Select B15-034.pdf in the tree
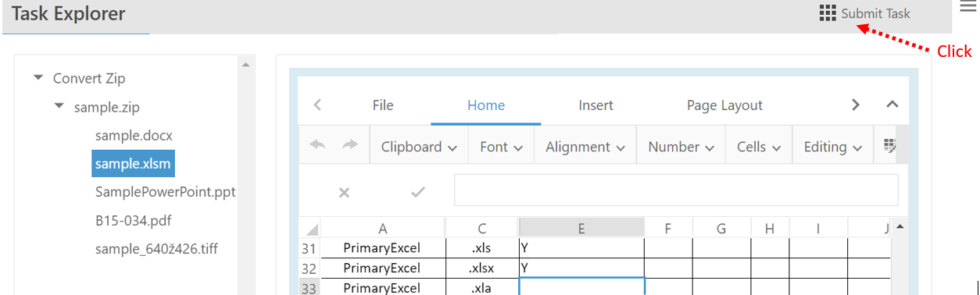The height and width of the screenshot is (295, 980). tap(133, 220)
